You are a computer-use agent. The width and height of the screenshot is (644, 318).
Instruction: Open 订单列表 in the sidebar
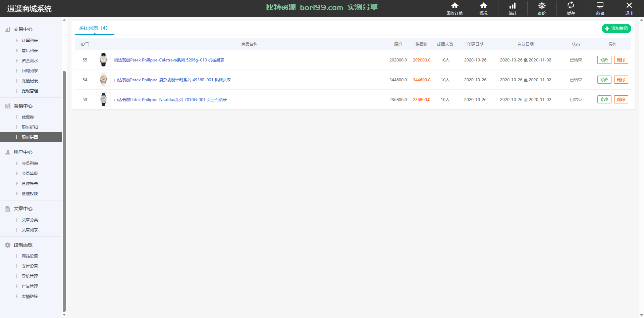(30, 41)
